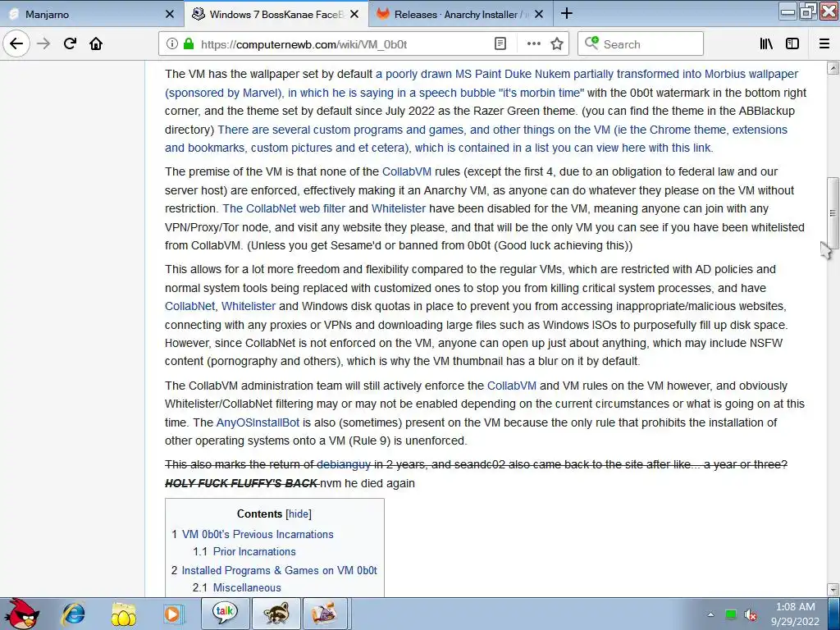840x630 pixels.
Task: Toggle reader view for this page
Action: (x=500, y=44)
